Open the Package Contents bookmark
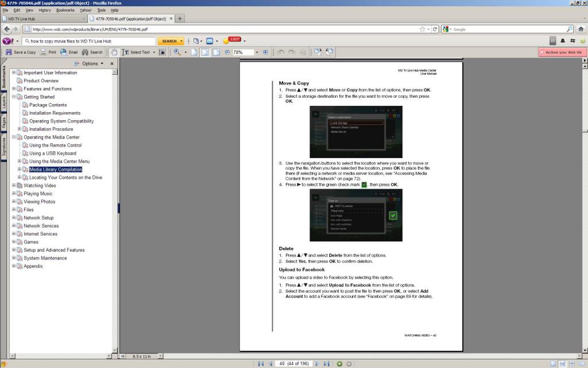This screenshot has width=588, height=368. pyautogui.click(x=48, y=105)
